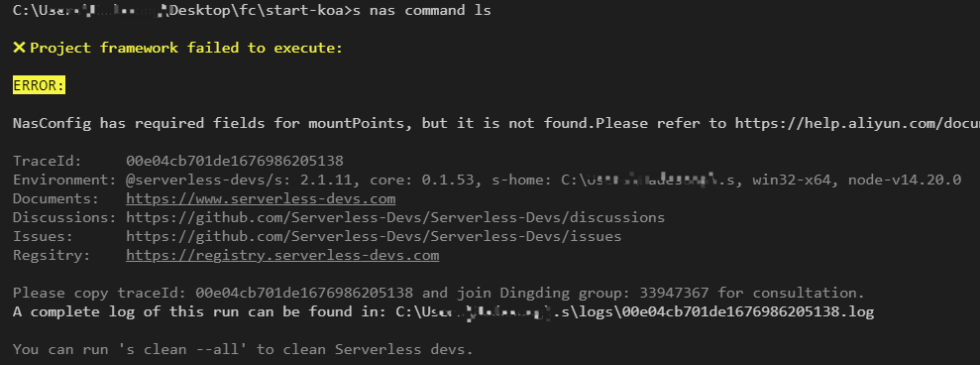Click the TraceId value 00e04cb701de1676986205138
The width and height of the screenshot is (980, 365).
pos(235,162)
